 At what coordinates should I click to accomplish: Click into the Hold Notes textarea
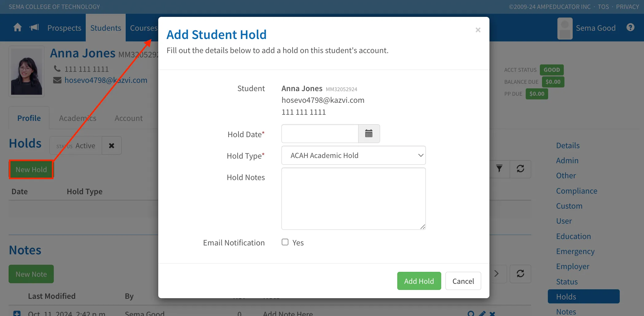(354, 198)
